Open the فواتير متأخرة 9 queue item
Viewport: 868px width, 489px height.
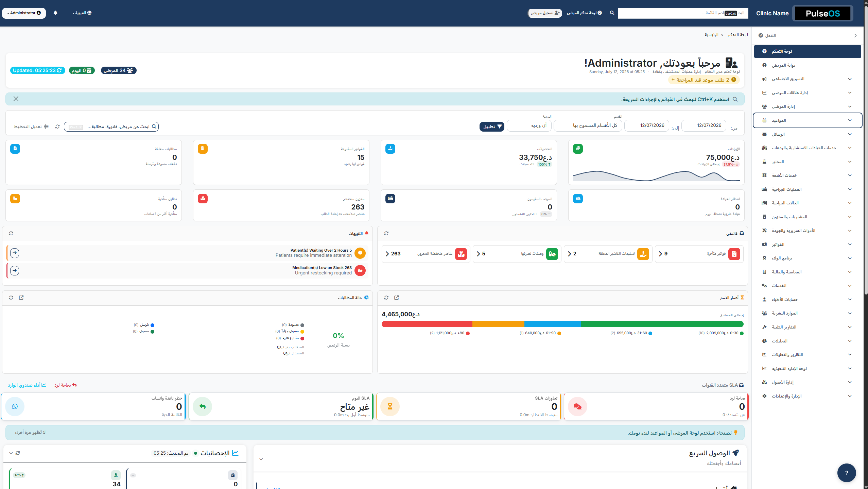pyautogui.click(x=699, y=254)
